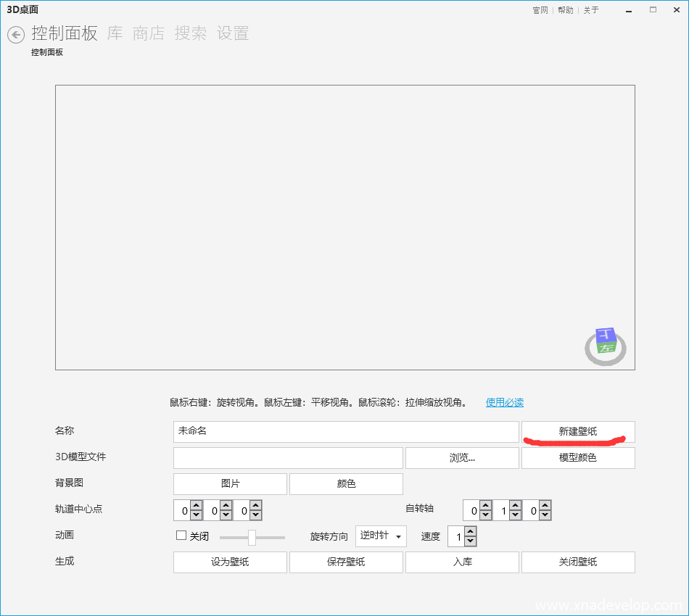Image resolution: width=689 pixels, height=616 pixels.
Task: Browse for a 3D model file
Action: 462,458
